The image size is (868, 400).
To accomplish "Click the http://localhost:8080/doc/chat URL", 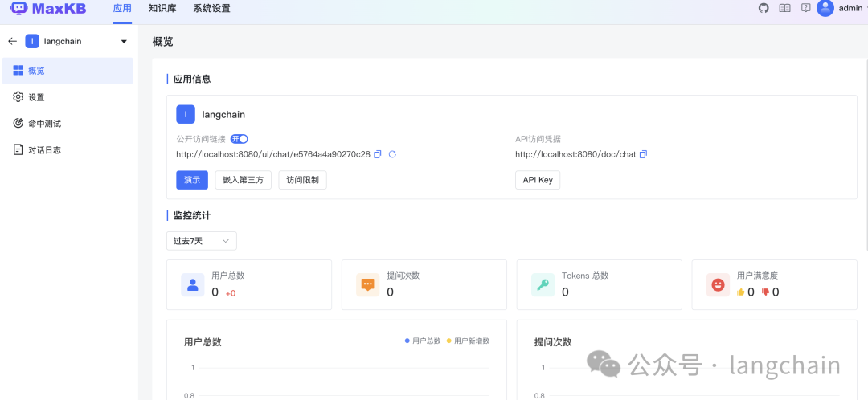I will [x=575, y=154].
